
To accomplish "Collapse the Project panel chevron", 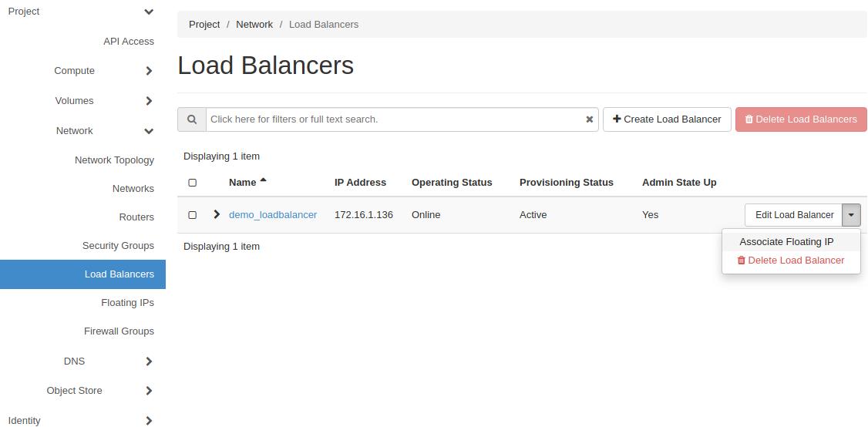I will pos(149,12).
